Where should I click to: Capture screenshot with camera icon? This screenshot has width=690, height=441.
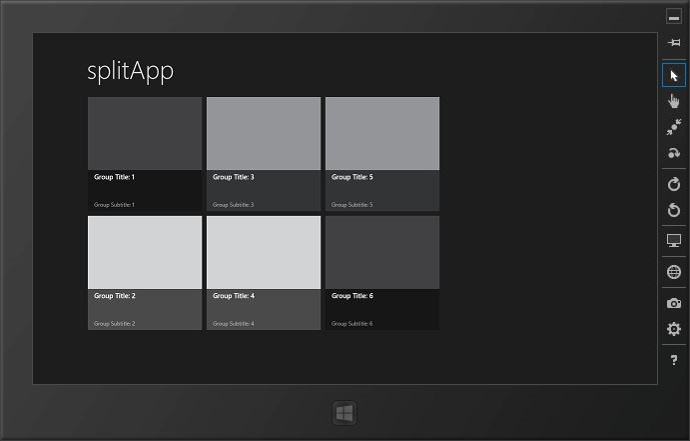click(674, 303)
